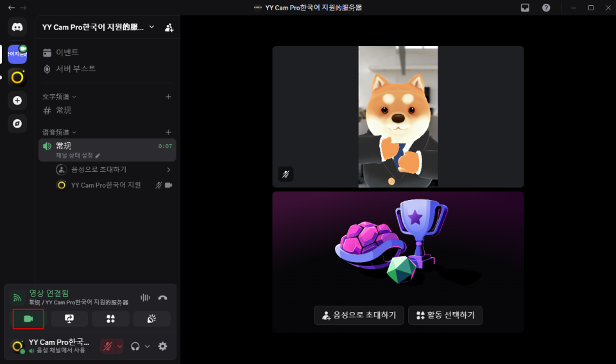This screenshot has width=616, height=364.
Task: Click the 활동 선택하기 button
Action: (x=445, y=315)
